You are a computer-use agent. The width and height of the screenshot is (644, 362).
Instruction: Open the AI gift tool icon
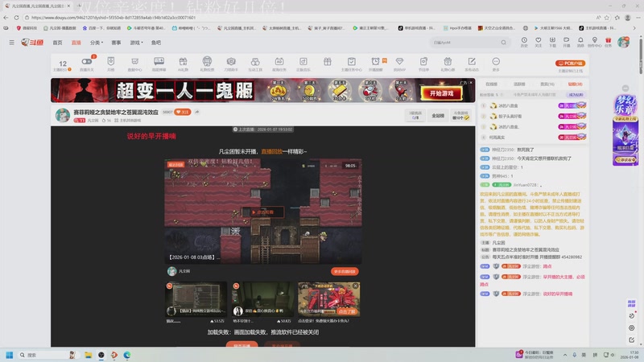183,62
